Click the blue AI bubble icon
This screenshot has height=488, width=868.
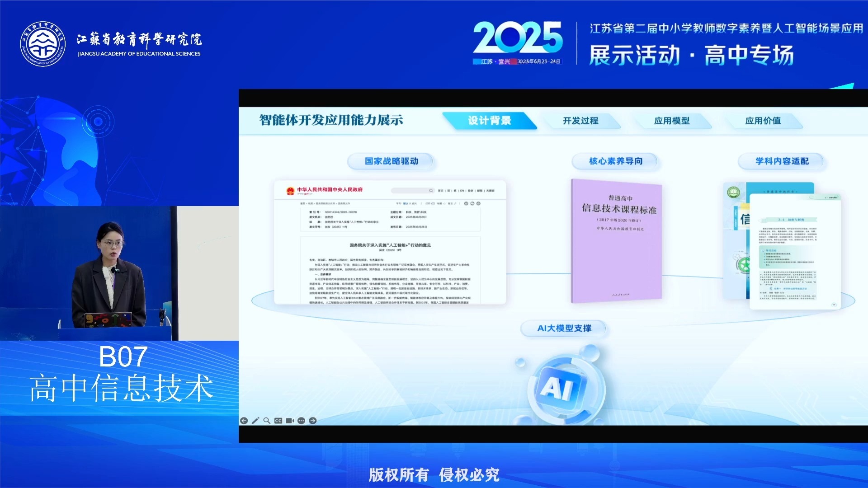click(x=562, y=388)
